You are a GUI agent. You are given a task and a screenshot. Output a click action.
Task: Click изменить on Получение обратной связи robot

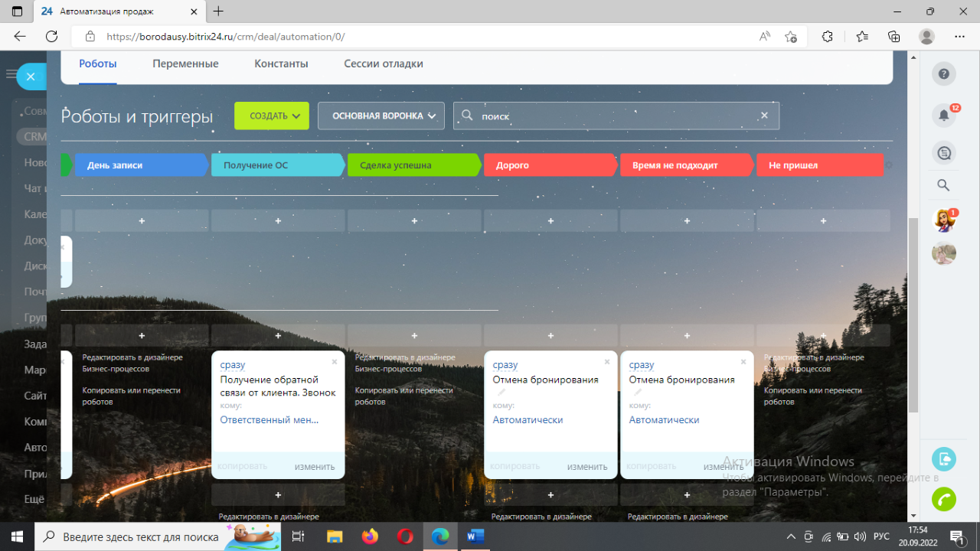[315, 467]
